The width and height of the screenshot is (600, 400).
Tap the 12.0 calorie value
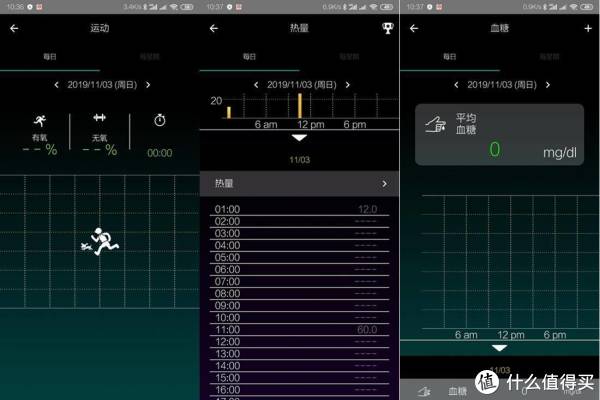[367, 209]
